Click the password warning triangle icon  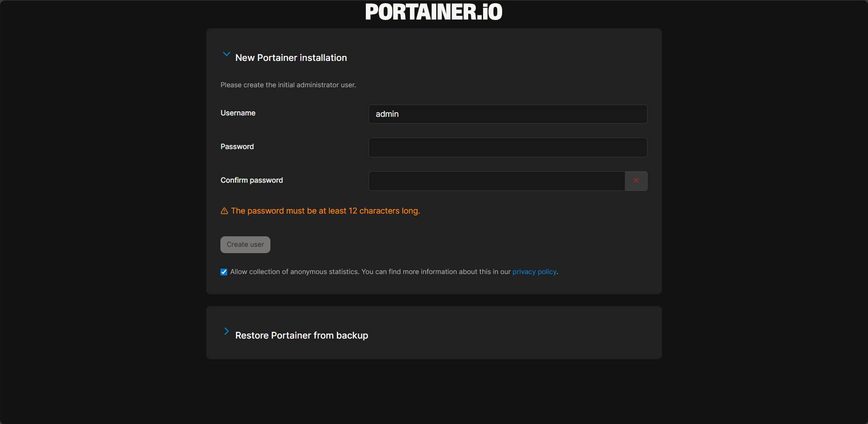[224, 211]
